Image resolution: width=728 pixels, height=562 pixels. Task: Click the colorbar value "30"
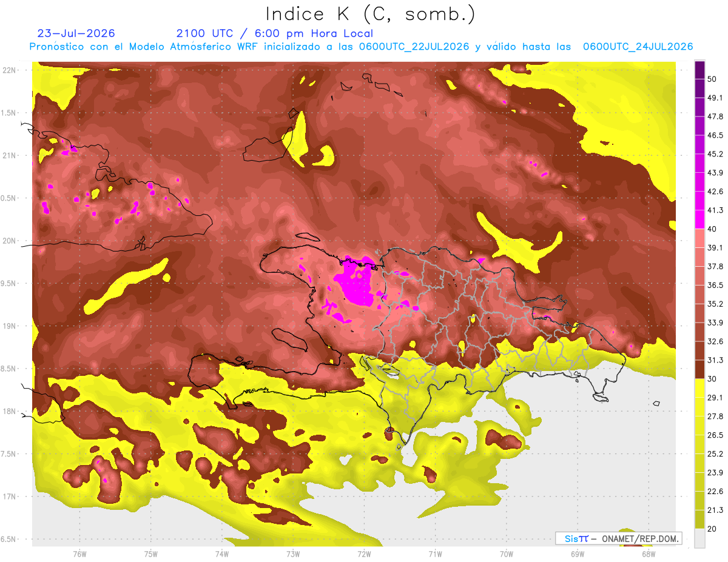[713, 379]
